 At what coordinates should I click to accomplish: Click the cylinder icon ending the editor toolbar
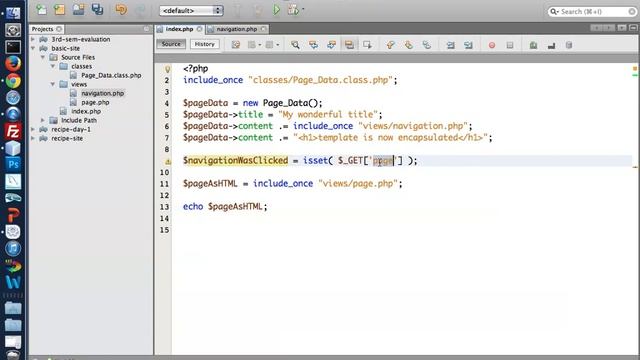tap(569, 45)
